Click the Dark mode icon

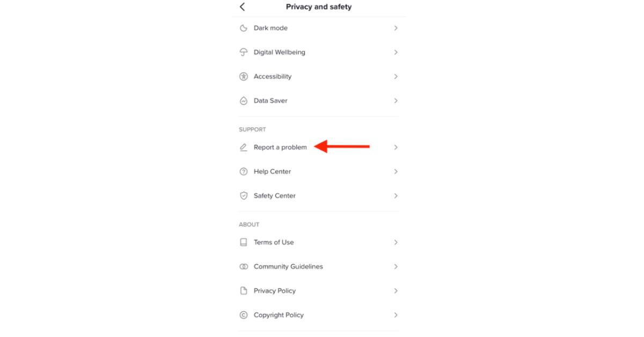pyautogui.click(x=243, y=28)
